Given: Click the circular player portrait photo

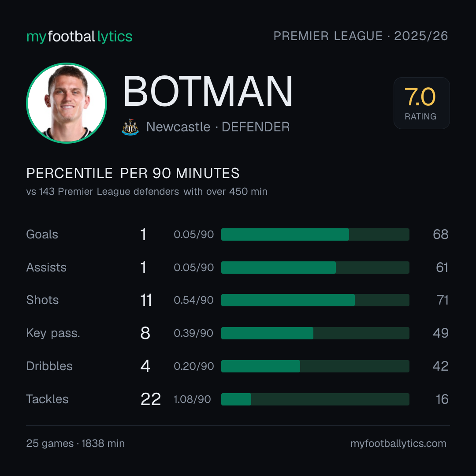Looking at the screenshot, I should [x=67, y=103].
